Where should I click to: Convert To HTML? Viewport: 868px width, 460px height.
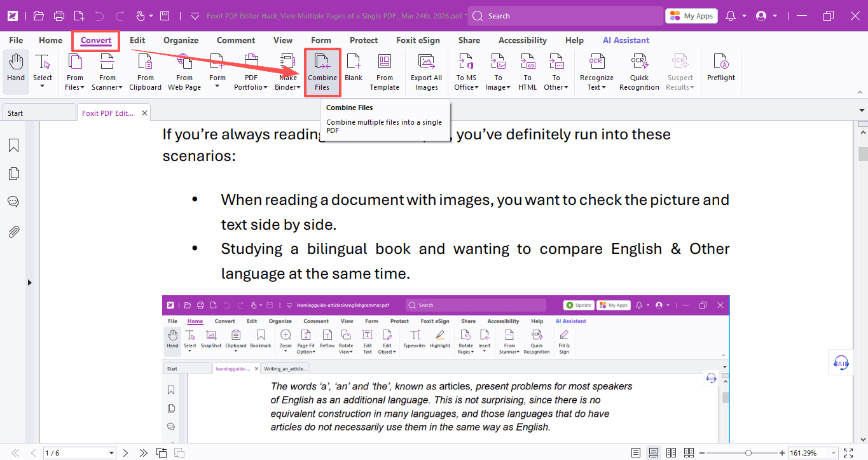pyautogui.click(x=528, y=71)
